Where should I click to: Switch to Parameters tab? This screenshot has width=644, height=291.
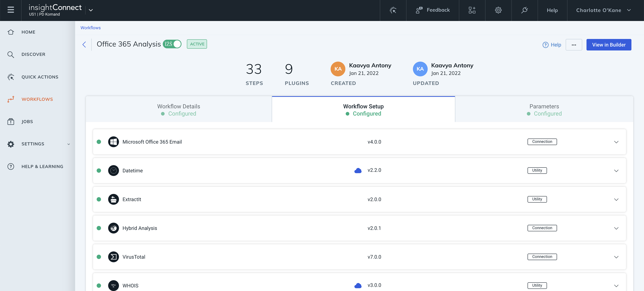click(544, 110)
